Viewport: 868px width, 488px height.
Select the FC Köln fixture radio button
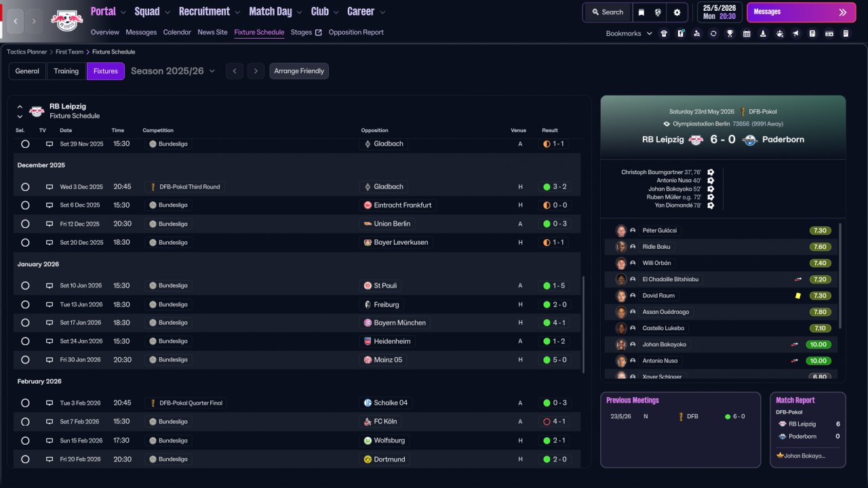click(25, 422)
